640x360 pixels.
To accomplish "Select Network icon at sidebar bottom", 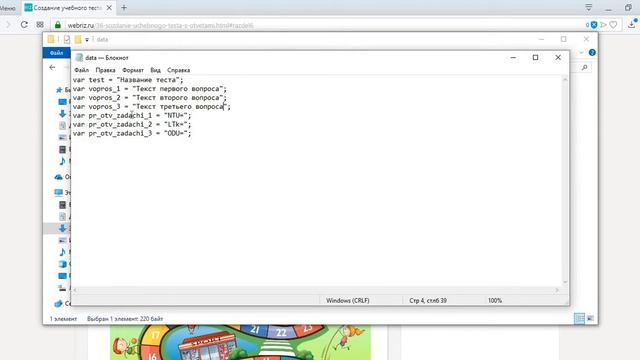I will click(x=59, y=303).
